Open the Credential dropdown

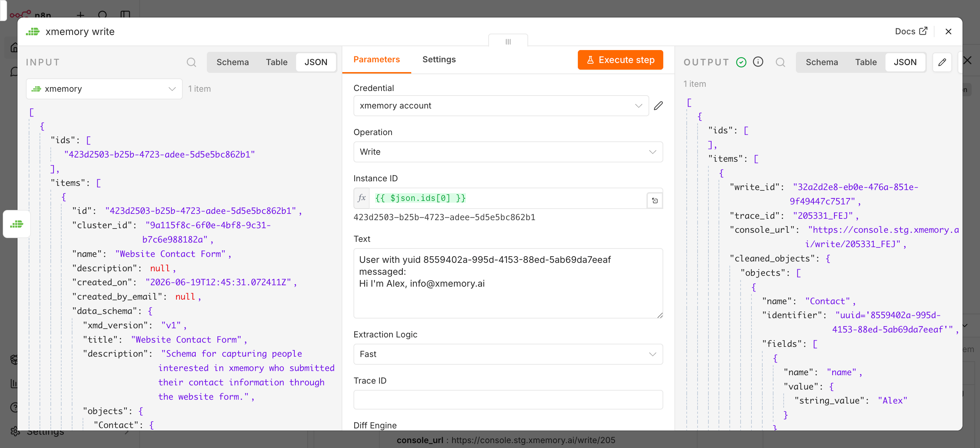(501, 106)
